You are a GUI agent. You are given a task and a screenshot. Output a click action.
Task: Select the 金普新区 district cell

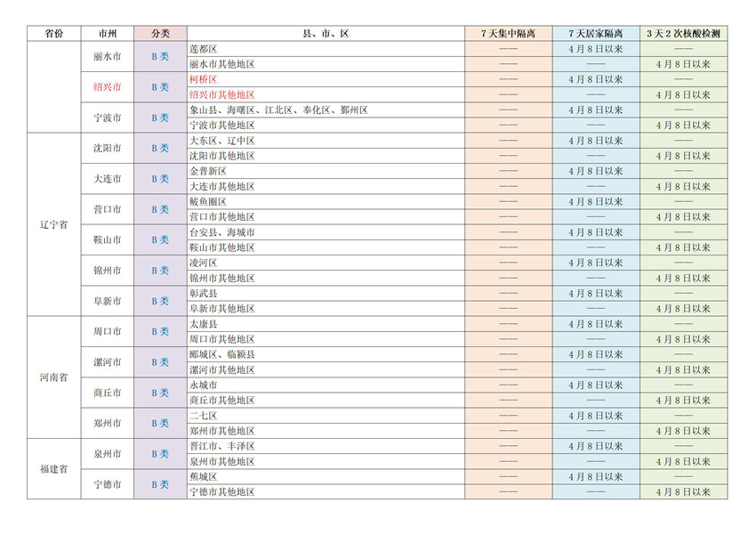pos(208,171)
